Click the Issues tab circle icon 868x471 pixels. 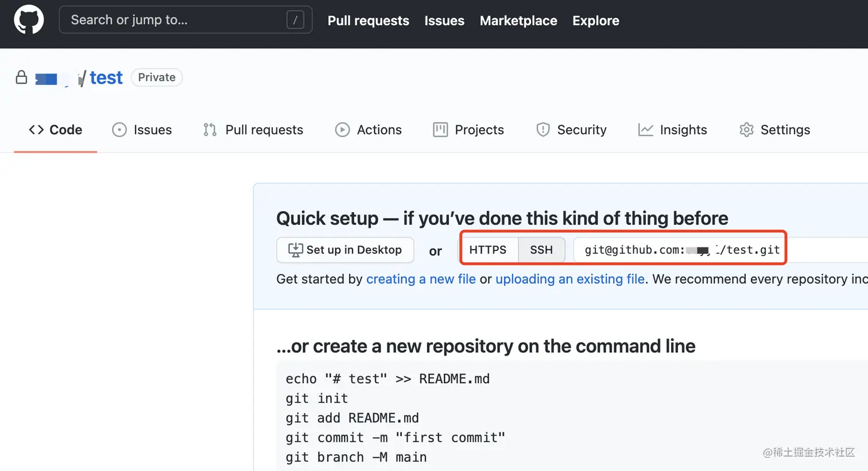pyautogui.click(x=119, y=130)
